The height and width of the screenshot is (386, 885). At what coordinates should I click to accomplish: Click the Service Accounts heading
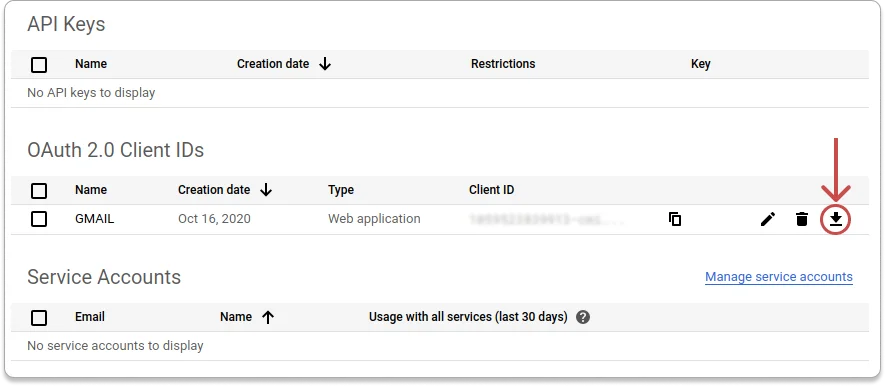104,277
